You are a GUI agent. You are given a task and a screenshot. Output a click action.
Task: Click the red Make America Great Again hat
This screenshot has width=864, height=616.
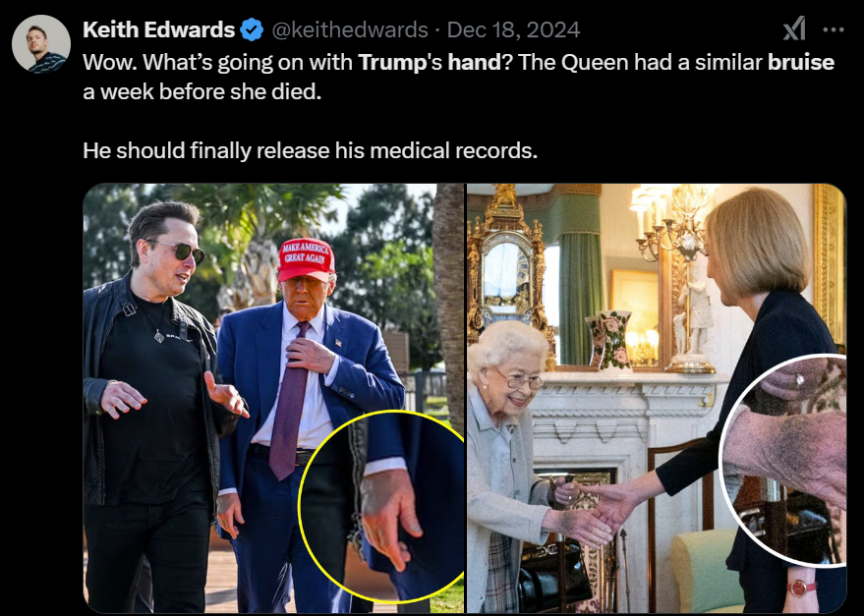pos(306,259)
